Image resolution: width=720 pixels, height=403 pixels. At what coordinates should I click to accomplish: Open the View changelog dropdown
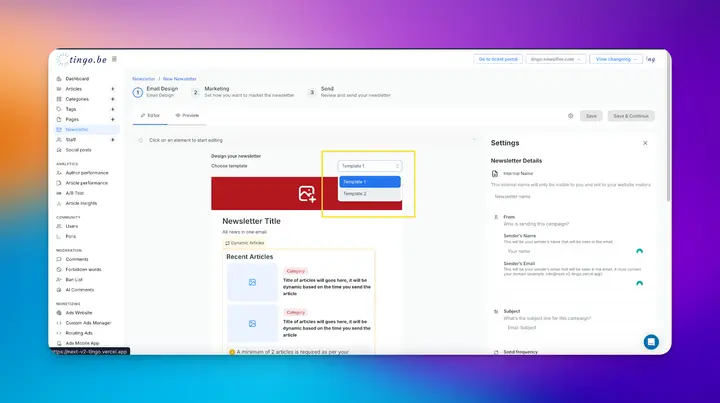pos(616,59)
